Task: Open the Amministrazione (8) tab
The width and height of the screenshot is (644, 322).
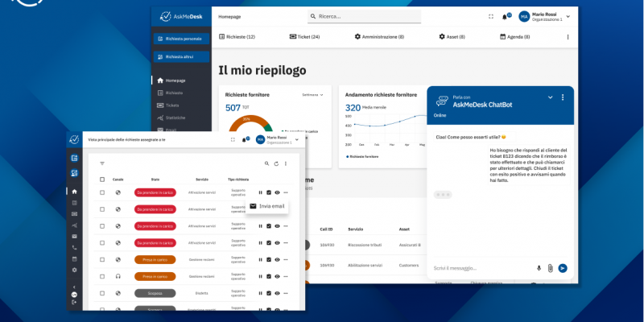Action: coord(379,37)
